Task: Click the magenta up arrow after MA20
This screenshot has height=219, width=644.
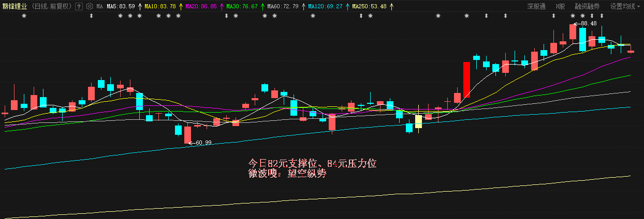Action: [x=222, y=7]
